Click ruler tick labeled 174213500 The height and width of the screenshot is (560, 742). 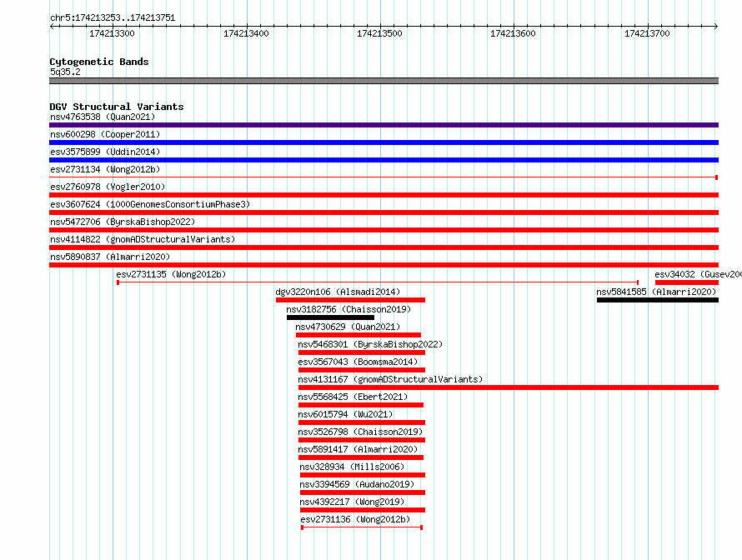[379, 33]
